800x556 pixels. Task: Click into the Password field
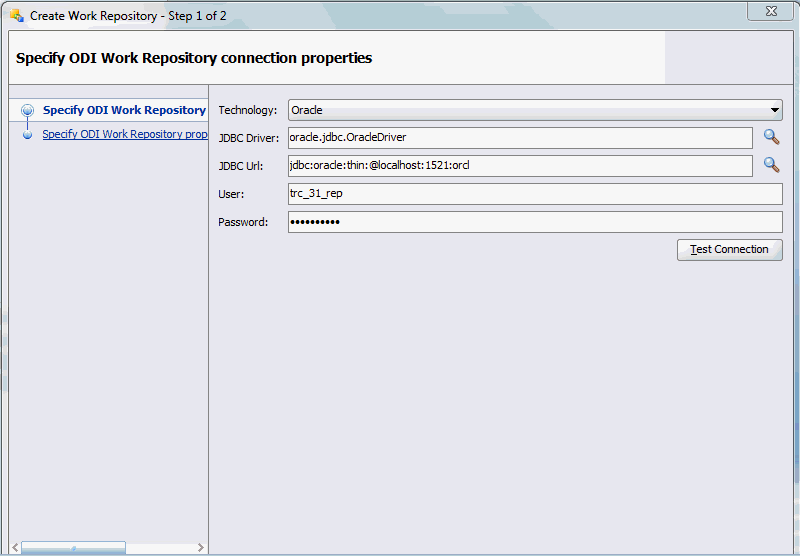coord(535,222)
